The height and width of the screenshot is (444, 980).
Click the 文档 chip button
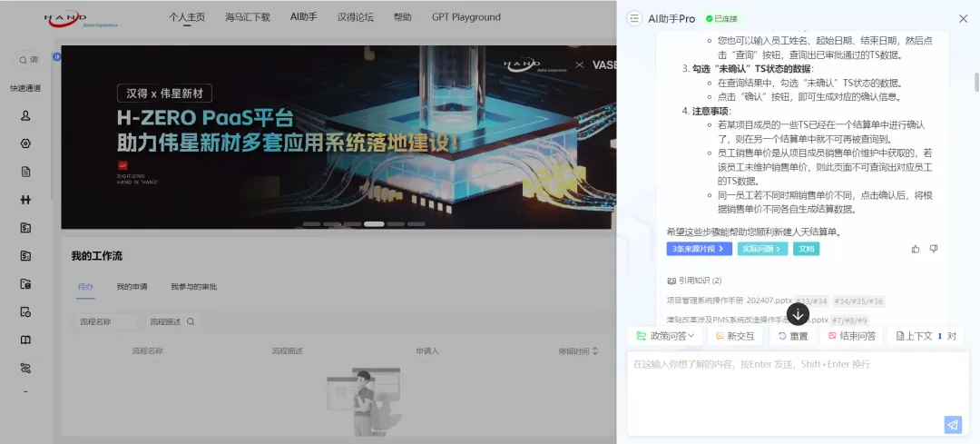coord(807,249)
